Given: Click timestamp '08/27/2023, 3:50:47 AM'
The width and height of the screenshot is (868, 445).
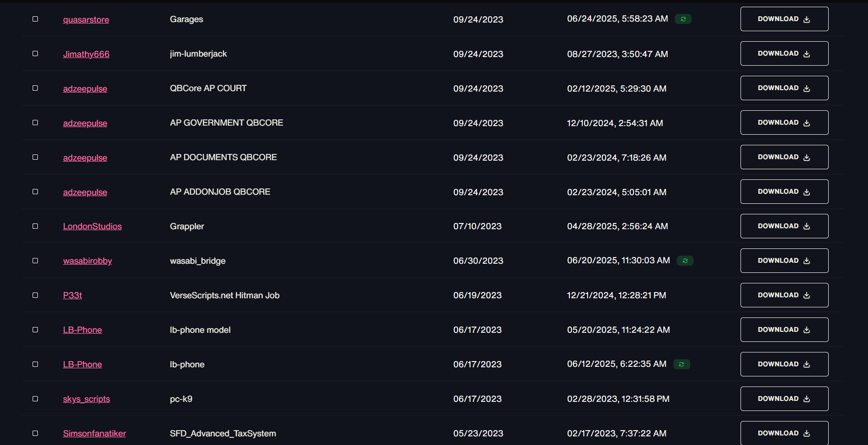Looking at the screenshot, I should [617, 54].
